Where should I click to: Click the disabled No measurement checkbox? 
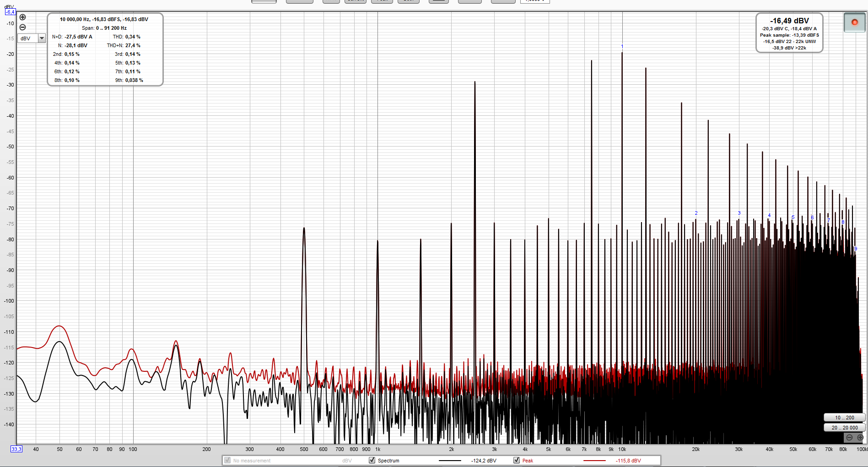[227, 460]
